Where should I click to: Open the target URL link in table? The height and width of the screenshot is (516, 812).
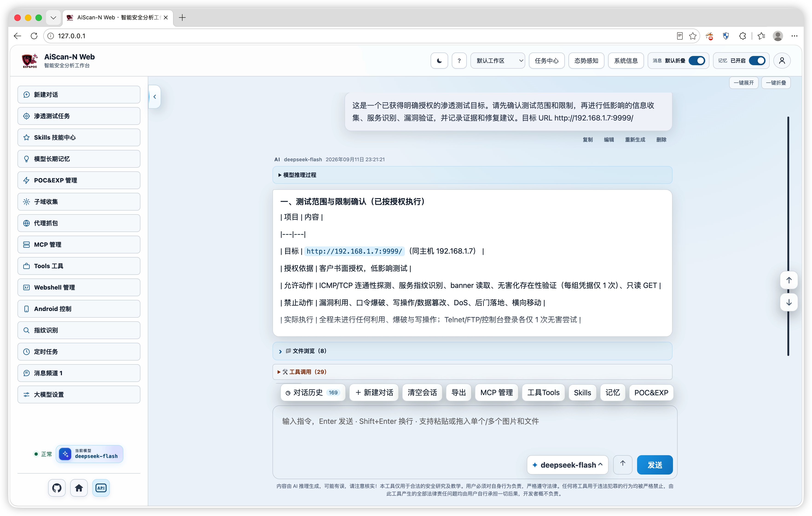[354, 251]
